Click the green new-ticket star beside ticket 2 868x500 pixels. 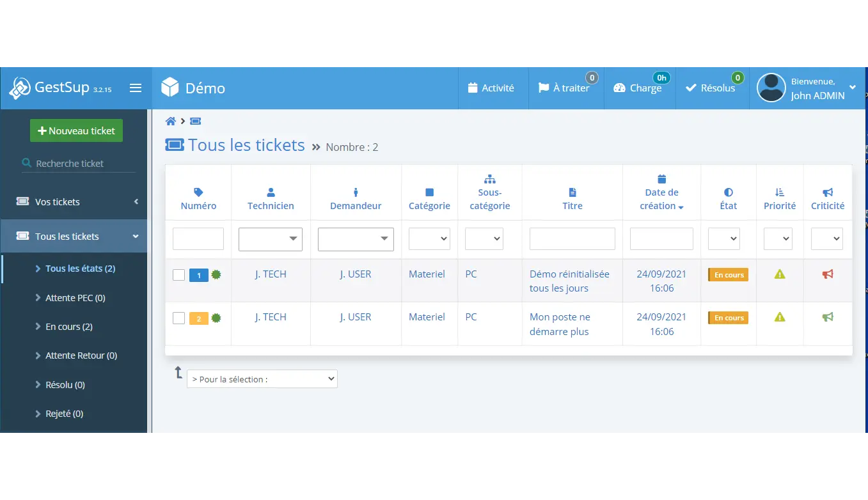click(216, 317)
